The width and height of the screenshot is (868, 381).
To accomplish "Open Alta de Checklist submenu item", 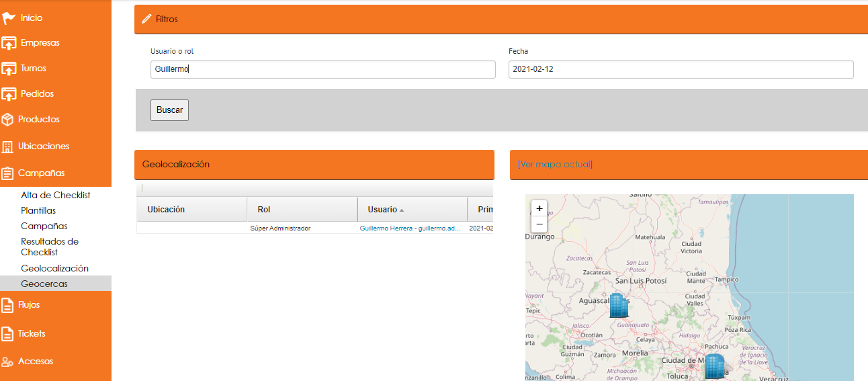I will tap(56, 196).
